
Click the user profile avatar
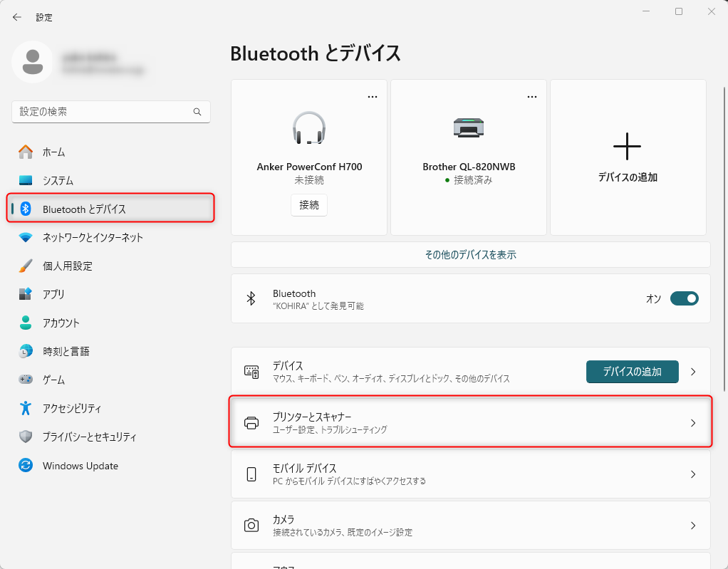click(32, 62)
